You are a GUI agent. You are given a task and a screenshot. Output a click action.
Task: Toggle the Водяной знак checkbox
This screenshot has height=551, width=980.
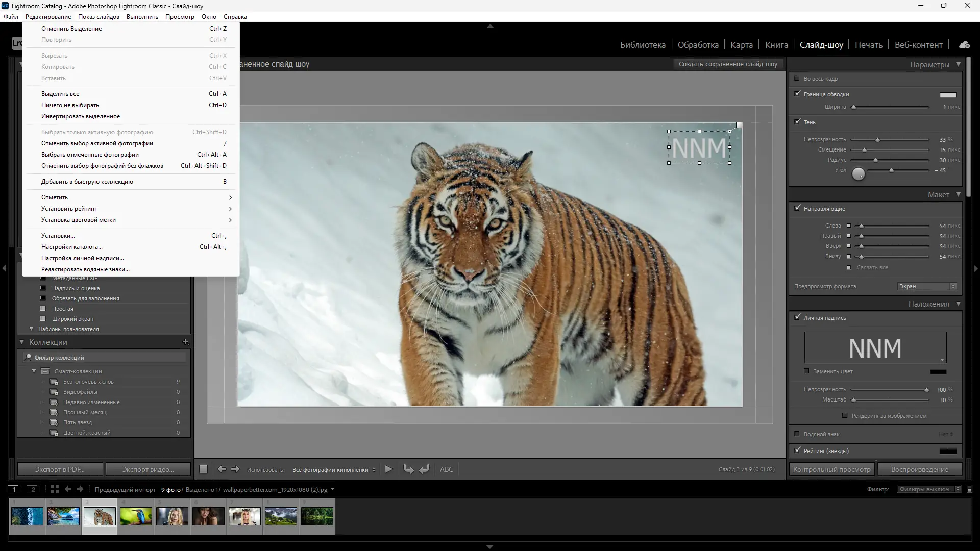click(x=797, y=434)
